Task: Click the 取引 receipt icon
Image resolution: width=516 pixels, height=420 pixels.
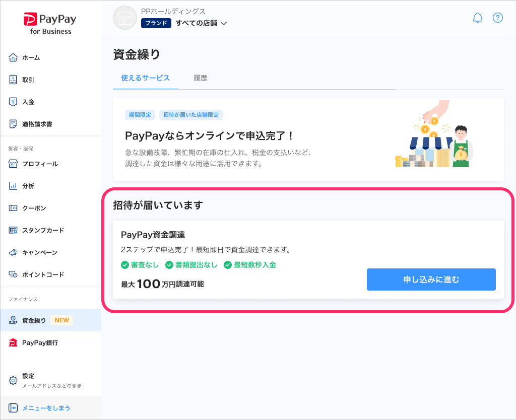Action: (13, 80)
